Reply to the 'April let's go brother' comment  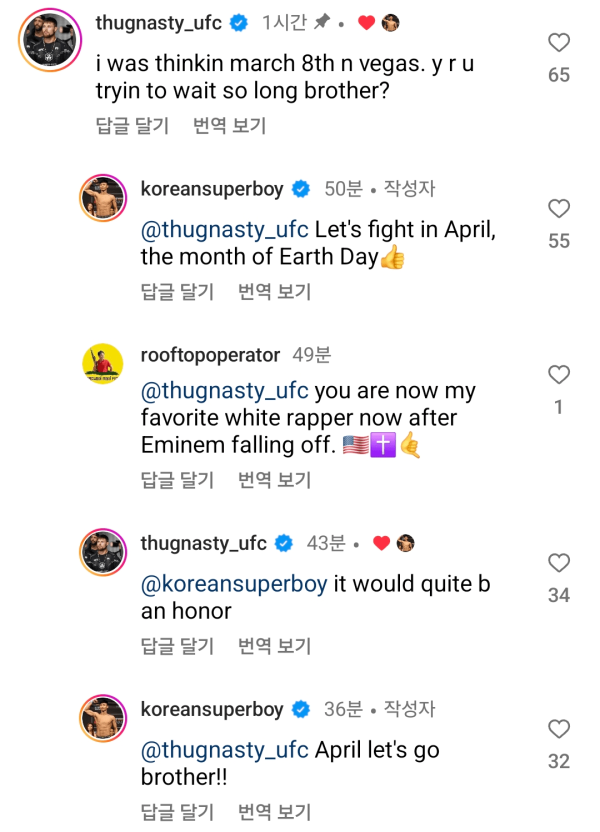tap(177, 812)
